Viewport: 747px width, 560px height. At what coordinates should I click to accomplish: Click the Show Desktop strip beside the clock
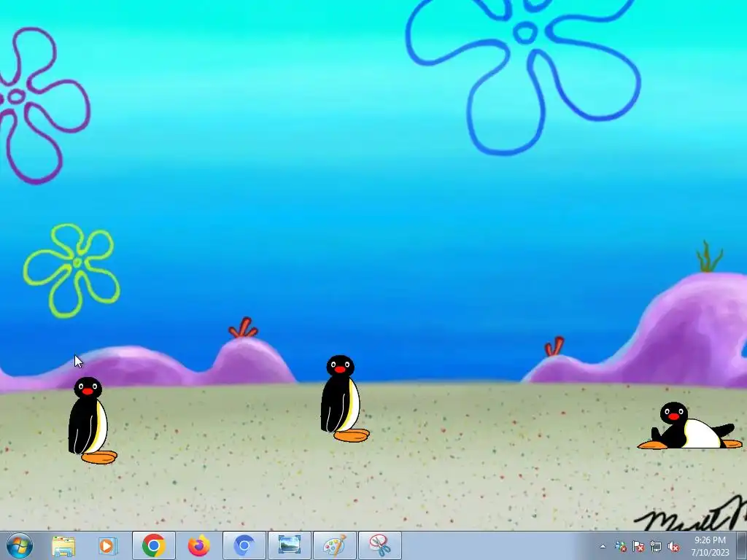[741, 546]
